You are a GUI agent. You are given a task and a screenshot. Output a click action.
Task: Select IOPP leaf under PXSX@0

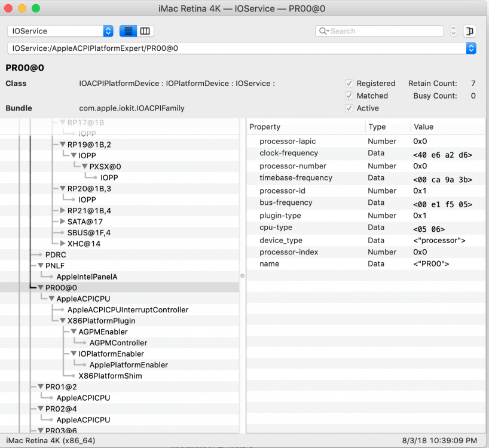[x=109, y=177]
